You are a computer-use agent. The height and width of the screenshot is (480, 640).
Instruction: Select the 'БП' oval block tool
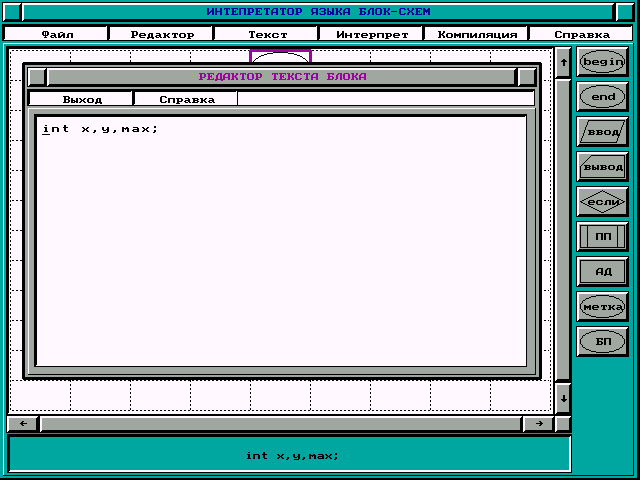click(x=603, y=341)
